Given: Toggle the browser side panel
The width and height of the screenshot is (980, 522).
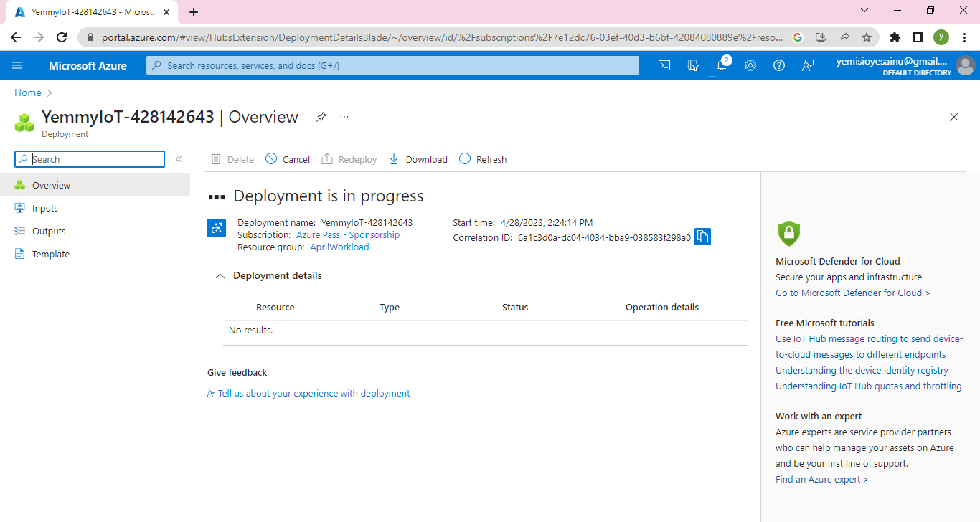Looking at the screenshot, I should point(918,37).
